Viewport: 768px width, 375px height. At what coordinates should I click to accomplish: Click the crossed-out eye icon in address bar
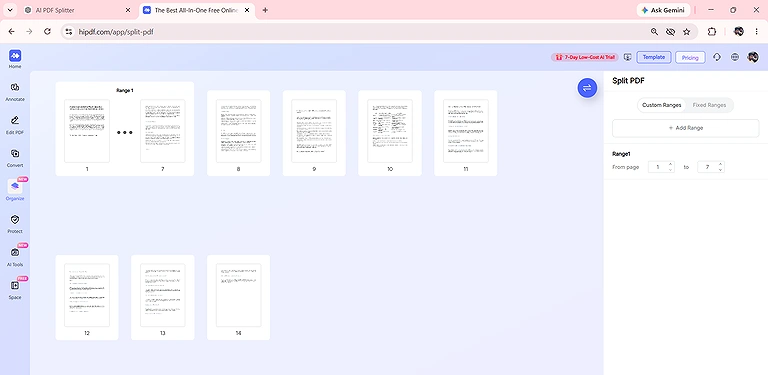pos(671,31)
